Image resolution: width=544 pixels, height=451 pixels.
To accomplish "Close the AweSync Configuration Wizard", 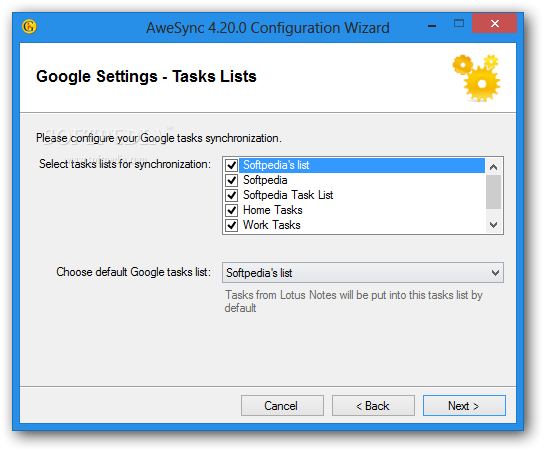I will tap(494, 24).
